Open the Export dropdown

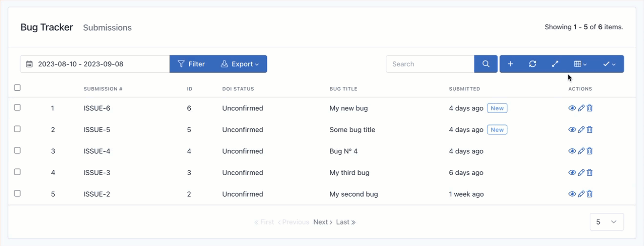(240, 64)
